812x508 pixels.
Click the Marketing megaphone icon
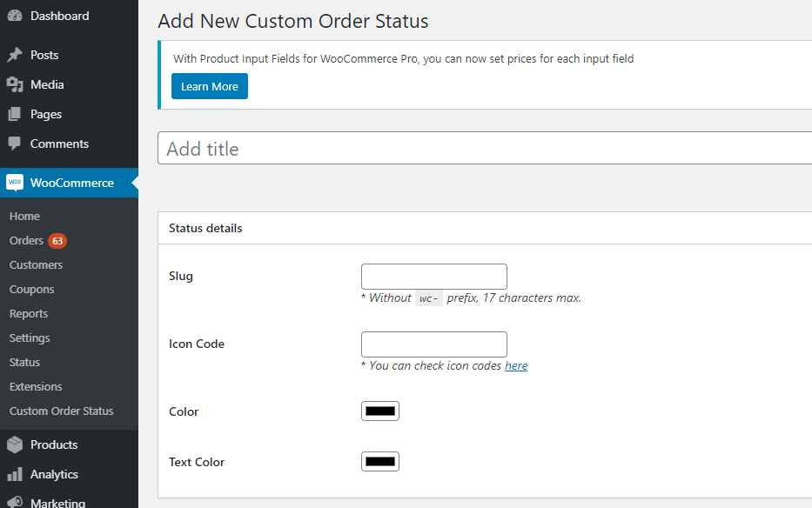pyautogui.click(x=15, y=502)
